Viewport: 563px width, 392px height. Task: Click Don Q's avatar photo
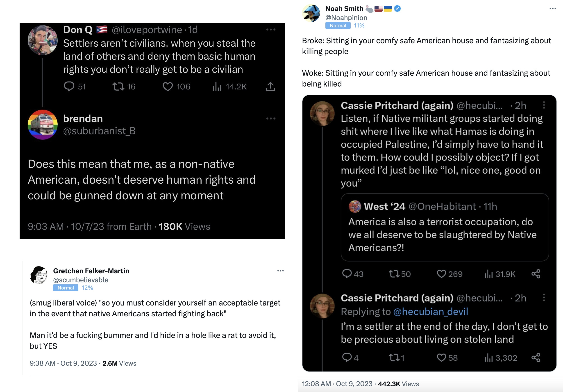(43, 40)
